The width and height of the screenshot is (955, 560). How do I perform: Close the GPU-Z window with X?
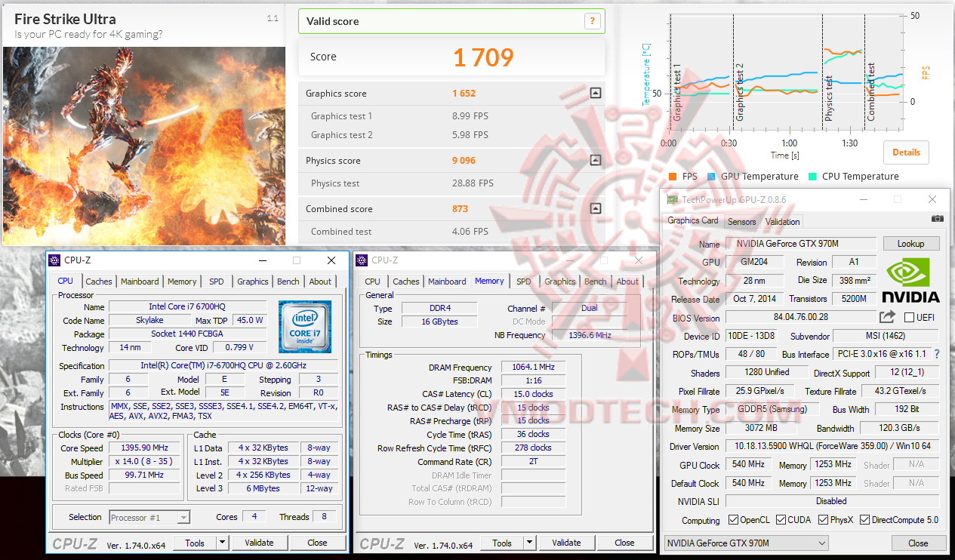(x=934, y=200)
